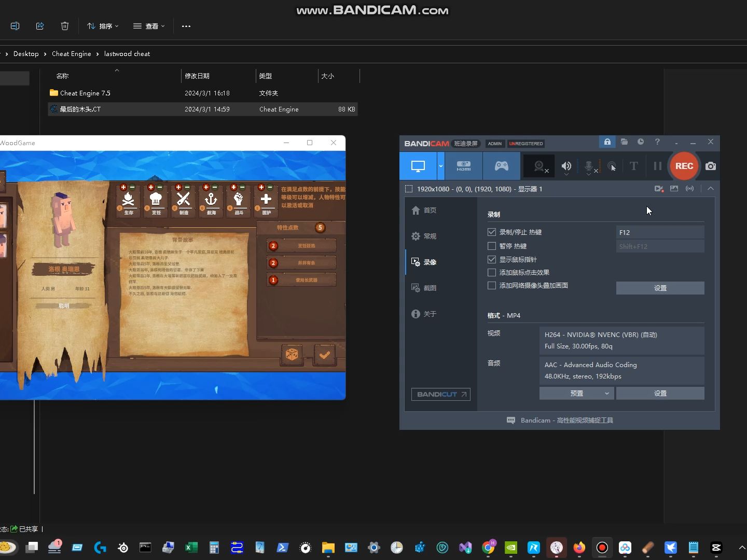The image size is (747, 560).
Task: Open Bandicam 首页 tab
Action: click(x=424, y=210)
